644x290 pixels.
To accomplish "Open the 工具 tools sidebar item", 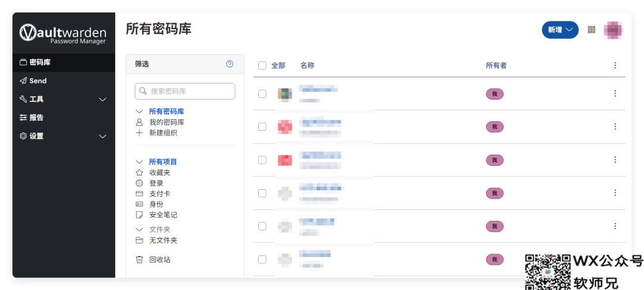I will [64, 100].
